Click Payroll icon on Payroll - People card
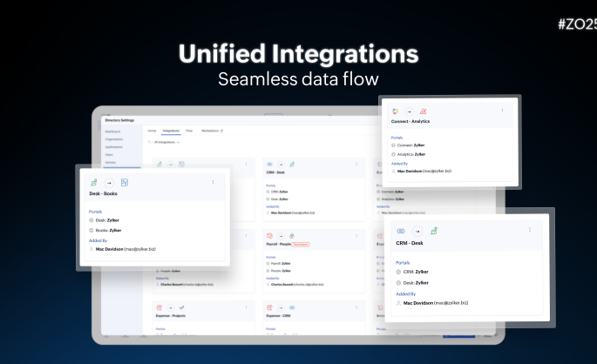The width and height of the screenshot is (597, 364). pyautogui.click(x=269, y=236)
